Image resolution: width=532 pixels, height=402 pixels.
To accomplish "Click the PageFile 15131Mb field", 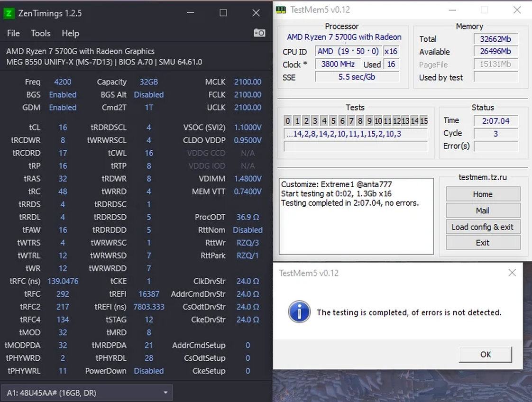I will tap(495, 64).
